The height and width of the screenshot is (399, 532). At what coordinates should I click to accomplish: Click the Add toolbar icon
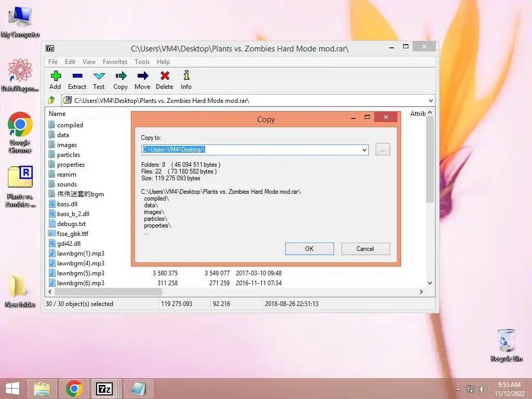tap(55, 80)
